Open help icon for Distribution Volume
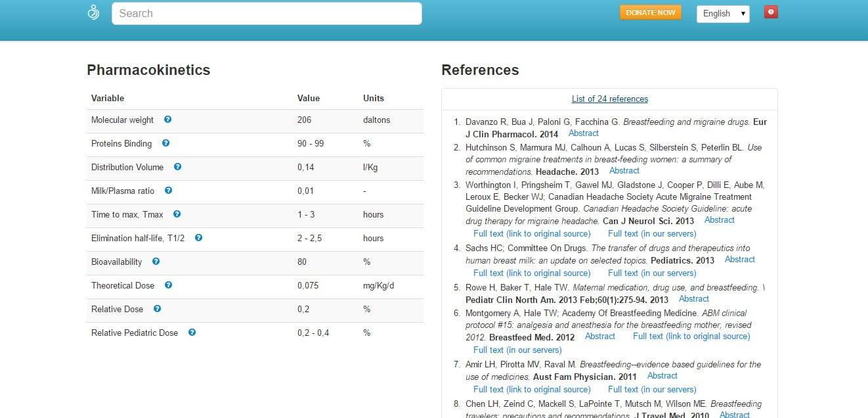This screenshot has width=868, height=418. tap(177, 167)
